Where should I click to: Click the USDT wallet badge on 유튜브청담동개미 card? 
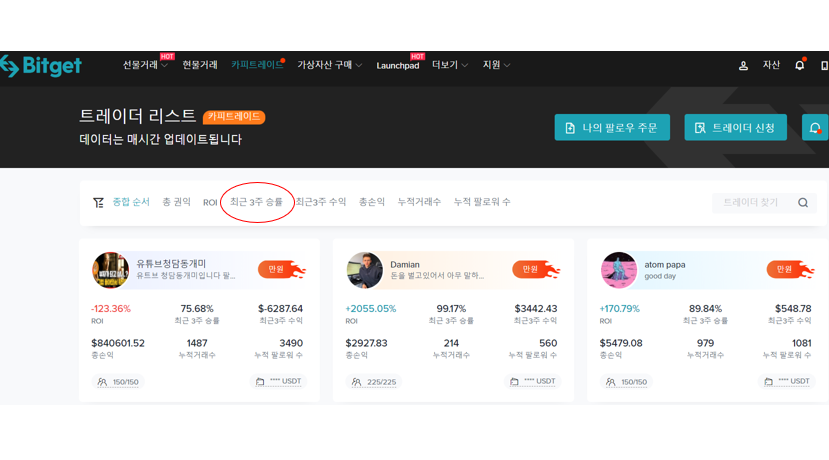click(x=278, y=381)
